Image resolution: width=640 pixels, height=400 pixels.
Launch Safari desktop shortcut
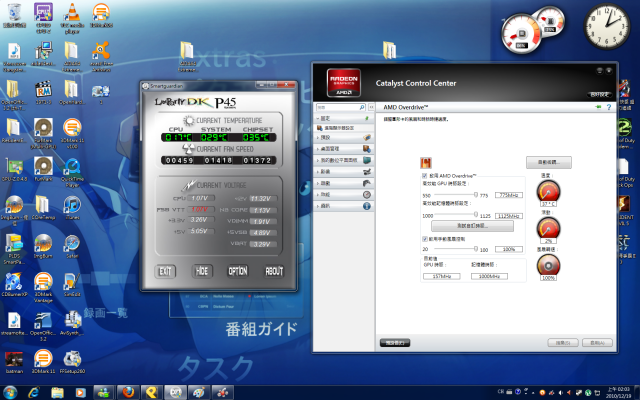[x=72, y=246]
